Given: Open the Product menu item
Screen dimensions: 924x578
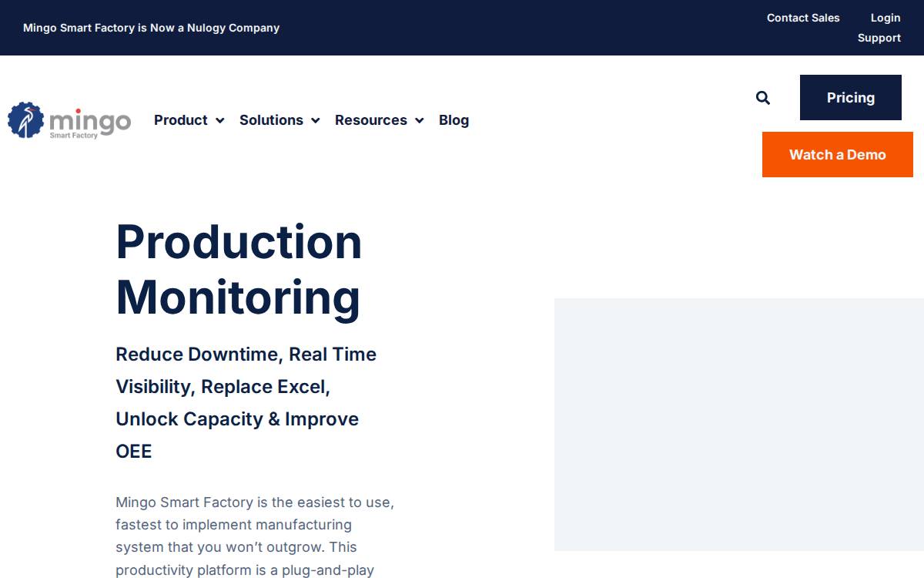Looking at the screenshot, I should point(181,120).
